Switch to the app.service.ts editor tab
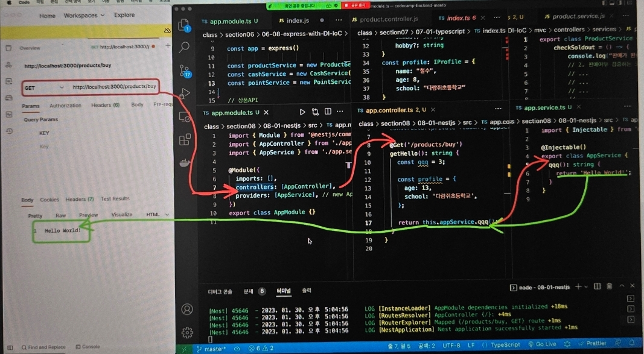 pyautogui.click(x=544, y=107)
